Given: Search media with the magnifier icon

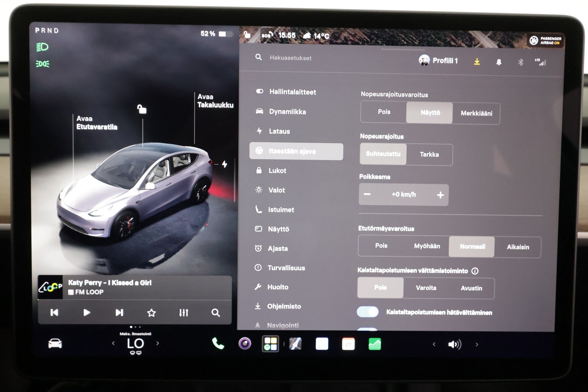Looking at the screenshot, I should click(x=216, y=313).
